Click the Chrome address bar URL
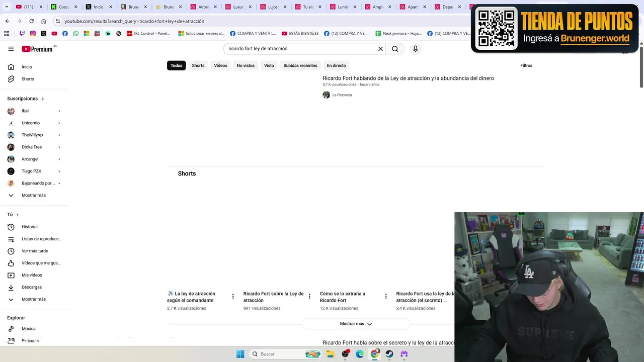644x362 pixels. point(134,21)
